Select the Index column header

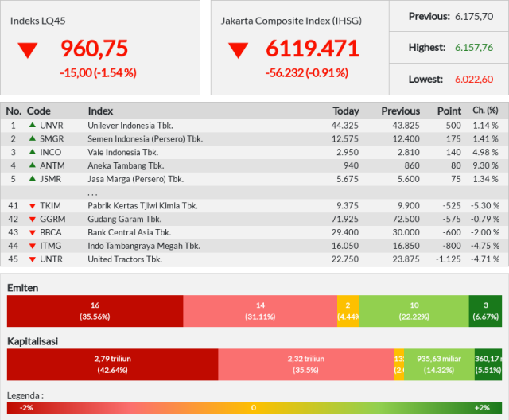pyautogui.click(x=100, y=111)
